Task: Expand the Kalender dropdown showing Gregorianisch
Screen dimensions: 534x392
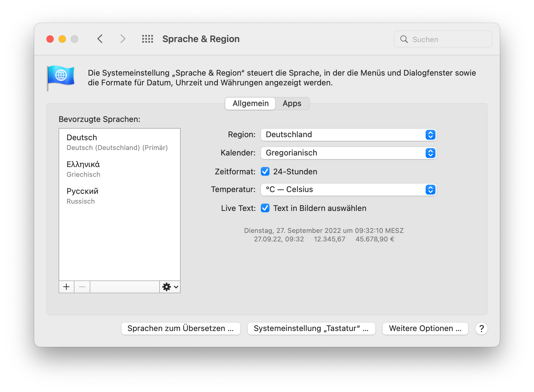Action: click(x=348, y=153)
